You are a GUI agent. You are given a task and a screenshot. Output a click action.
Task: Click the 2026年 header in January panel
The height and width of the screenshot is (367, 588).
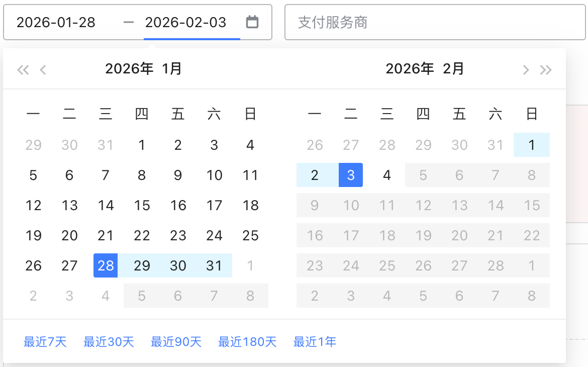(129, 69)
